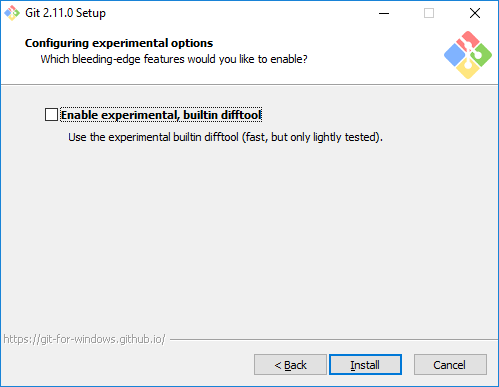Click the 'Which bleeding-edge features' subtitle
Viewport: 499px width, 387px height.
[174, 59]
